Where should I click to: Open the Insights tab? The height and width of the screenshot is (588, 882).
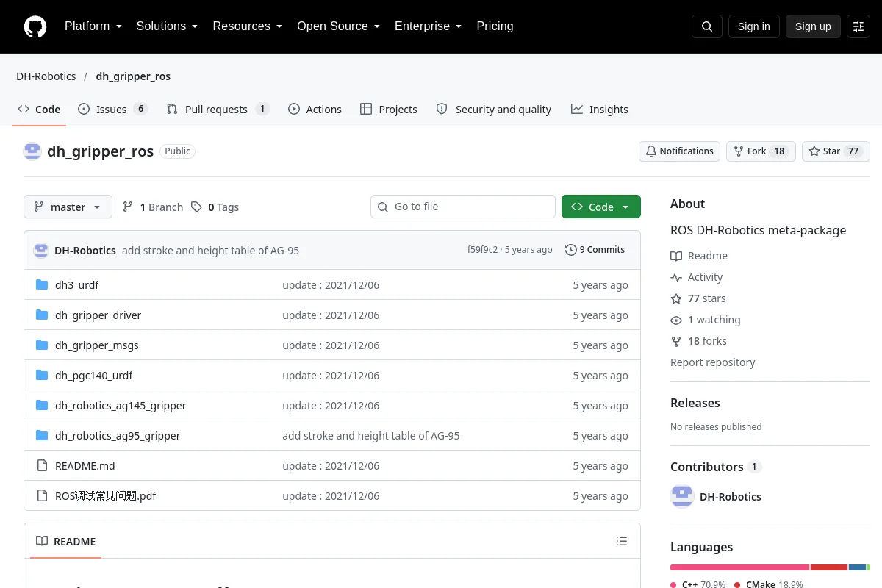600,110
